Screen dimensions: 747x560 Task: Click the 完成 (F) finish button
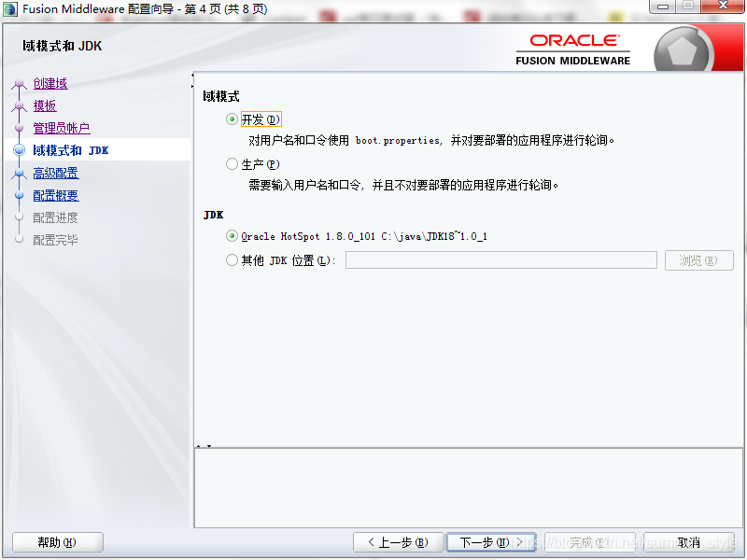590,542
